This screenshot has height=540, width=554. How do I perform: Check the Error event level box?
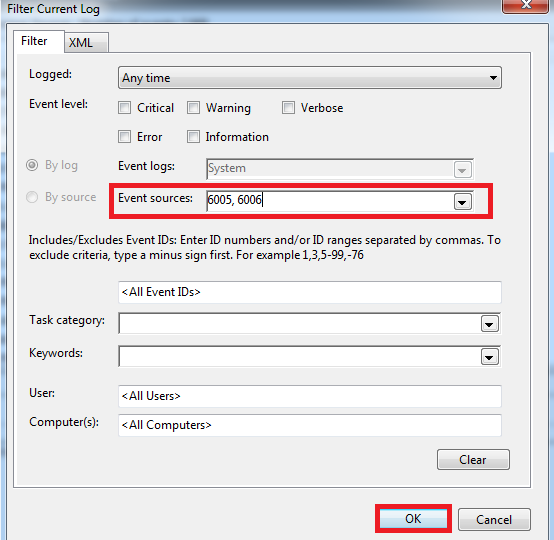(x=124, y=136)
